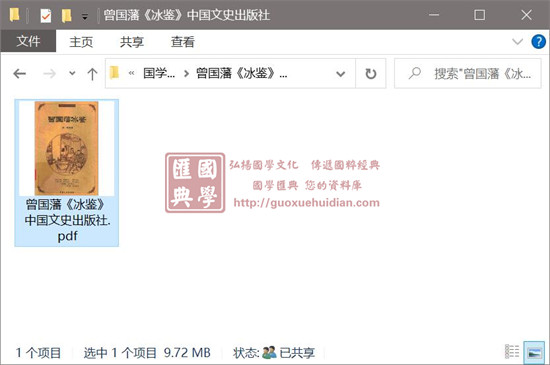Go up one folder level

(x=92, y=74)
